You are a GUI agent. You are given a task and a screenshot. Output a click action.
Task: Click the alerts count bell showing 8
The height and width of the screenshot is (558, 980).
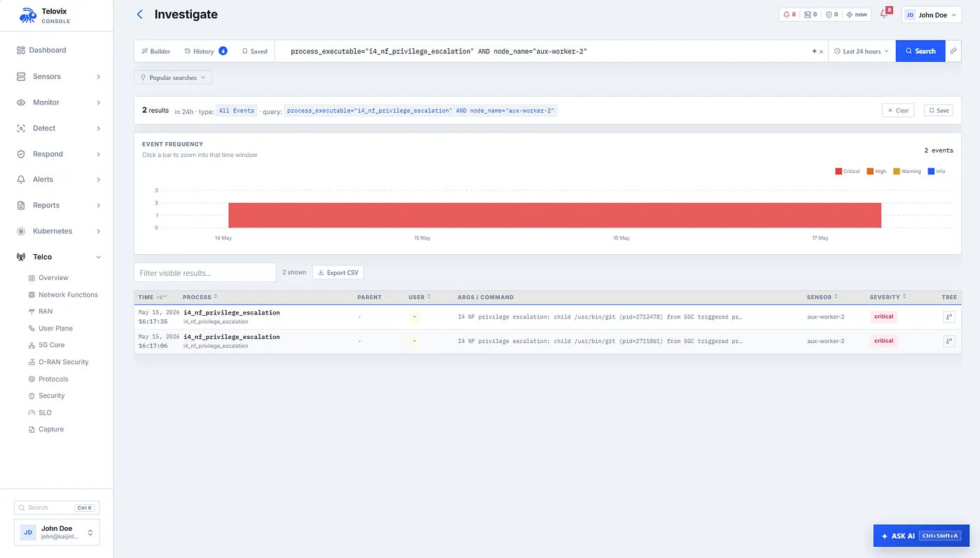790,15
